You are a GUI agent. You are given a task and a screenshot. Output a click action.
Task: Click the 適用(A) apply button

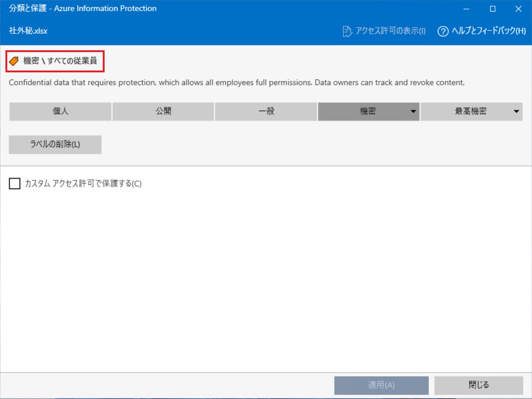tap(381, 385)
